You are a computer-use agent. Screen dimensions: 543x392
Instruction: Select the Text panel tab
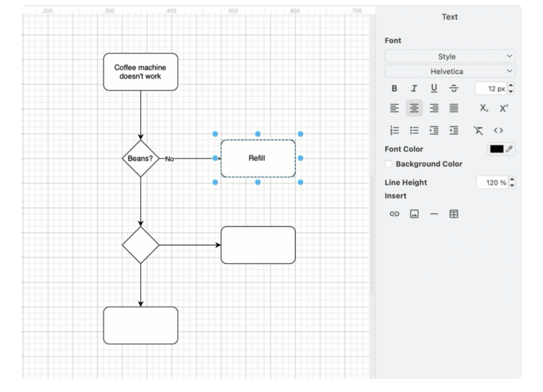pos(449,17)
